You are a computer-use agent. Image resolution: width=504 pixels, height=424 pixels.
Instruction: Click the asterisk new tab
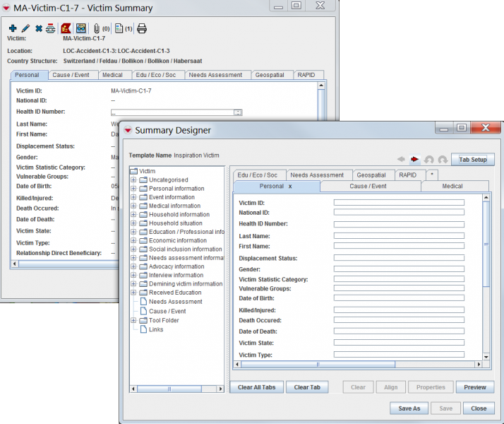coord(431,175)
